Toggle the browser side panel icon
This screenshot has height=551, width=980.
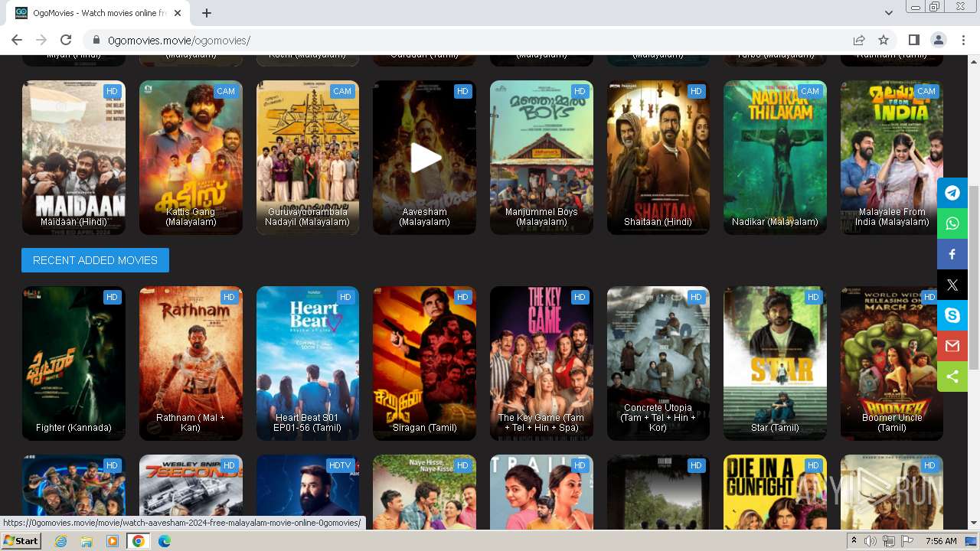[x=913, y=40]
